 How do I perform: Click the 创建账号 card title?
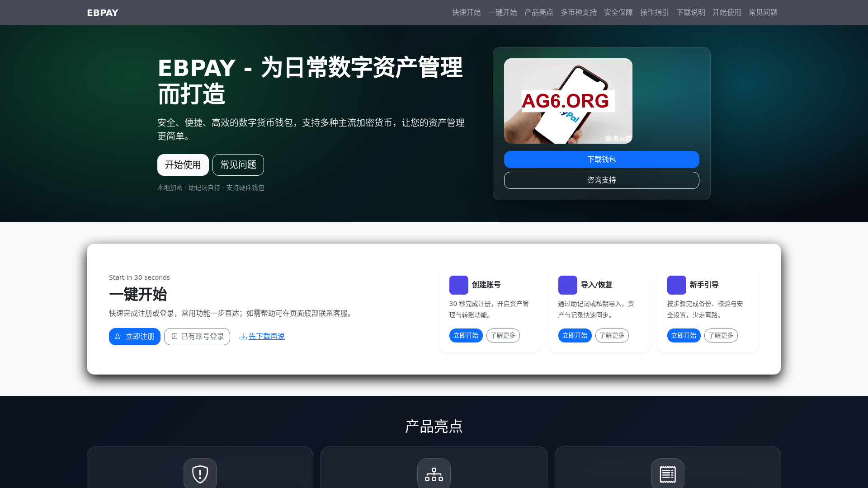(486, 285)
